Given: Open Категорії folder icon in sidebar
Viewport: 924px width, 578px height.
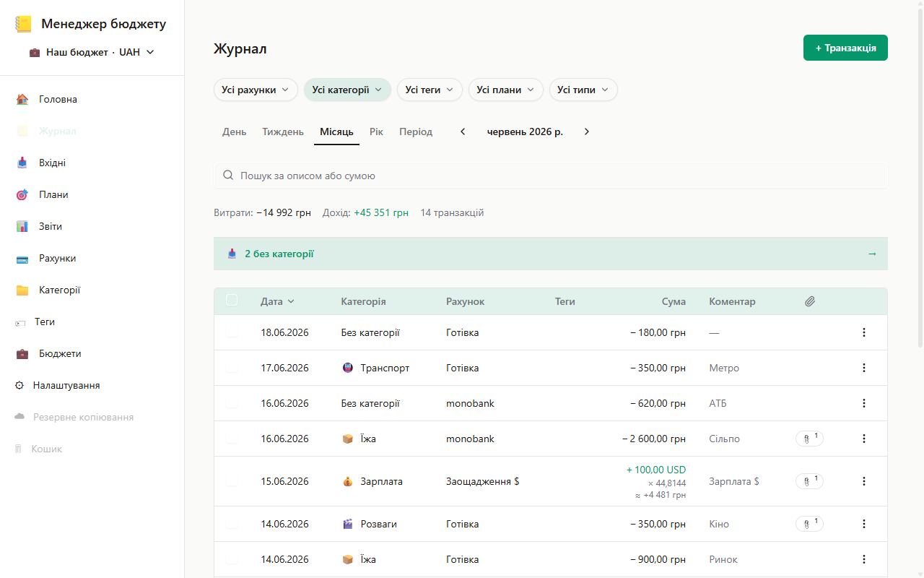Looking at the screenshot, I should coord(22,290).
